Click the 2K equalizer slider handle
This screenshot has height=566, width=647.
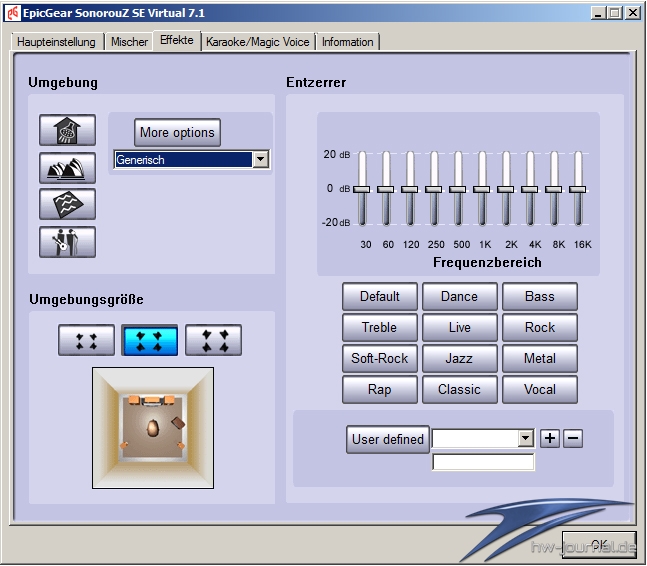click(505, 189)
